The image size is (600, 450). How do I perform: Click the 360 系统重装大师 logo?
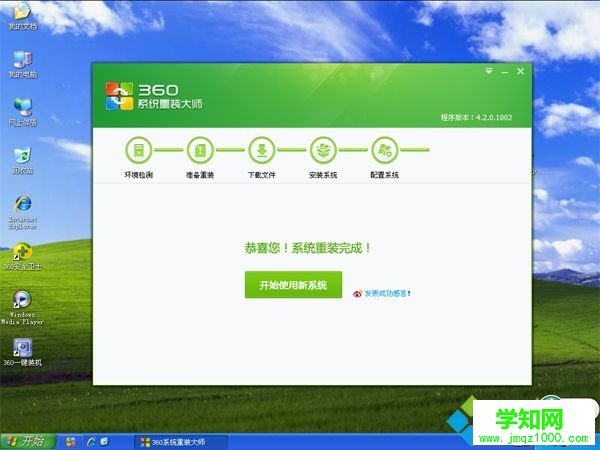point(154,96)
